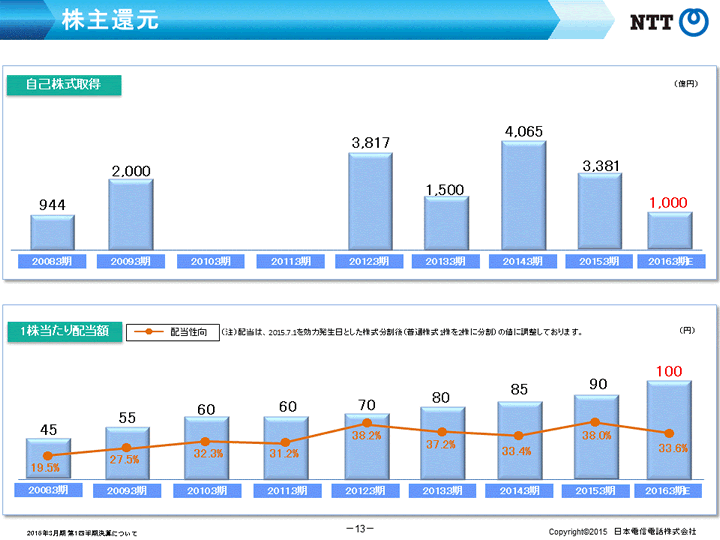This screenshot has width=720, height=540.
Task: Click the dividend value 85
Action: pos(519,389)
